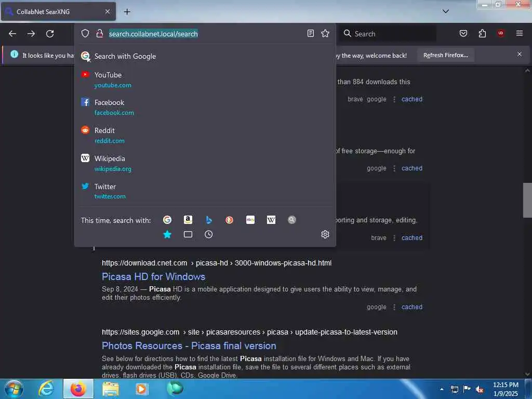Show site security padlock info
The width and height of the screenshot is (532, 399).
click(x=99, y=33)
